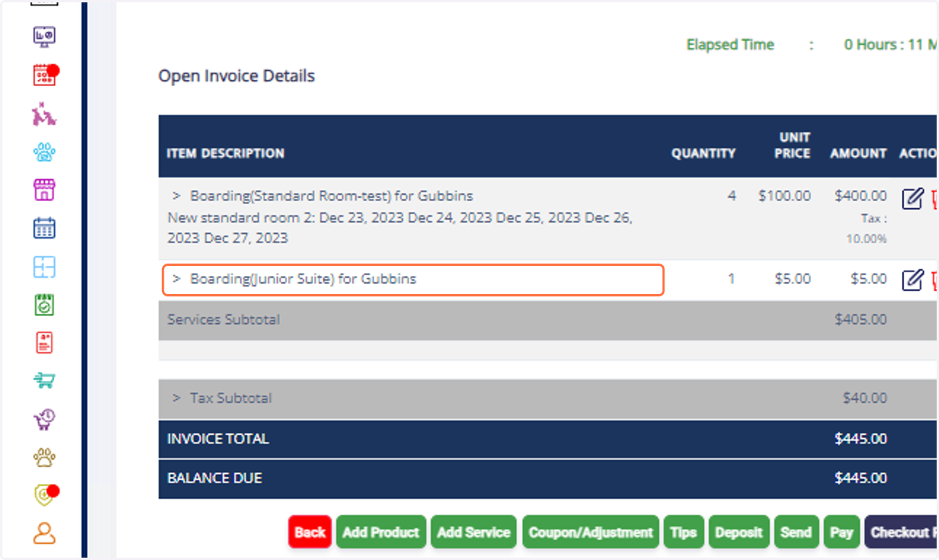Click the UNIT PRICE column header

coord(792,145)
